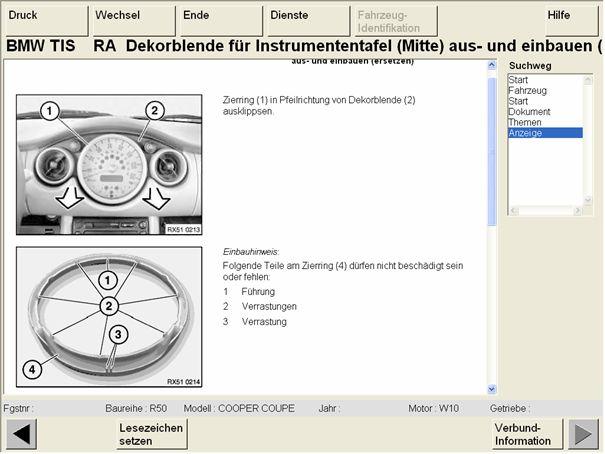Select first Start entry in Suchweg list
Viewport: 605px width, 454px height.
tap(518, 79)
